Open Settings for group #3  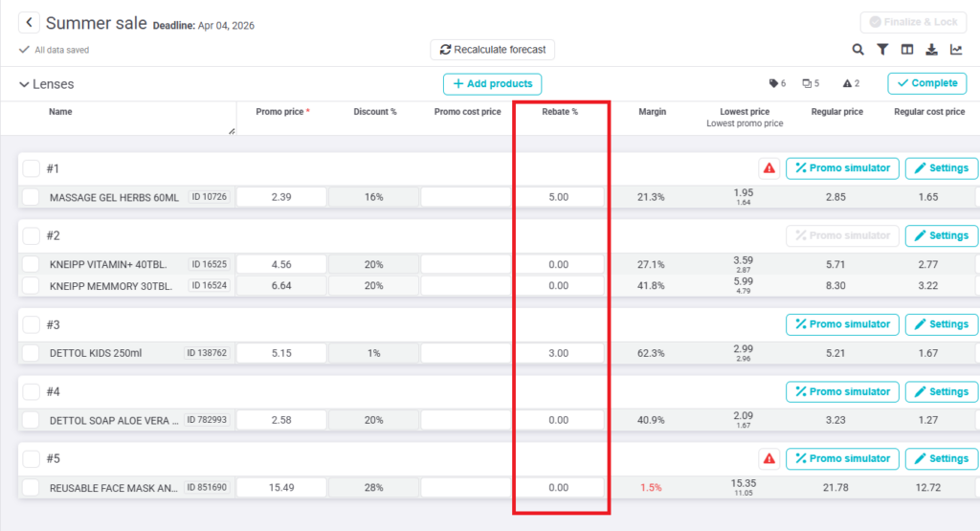[x=941, y=324]
